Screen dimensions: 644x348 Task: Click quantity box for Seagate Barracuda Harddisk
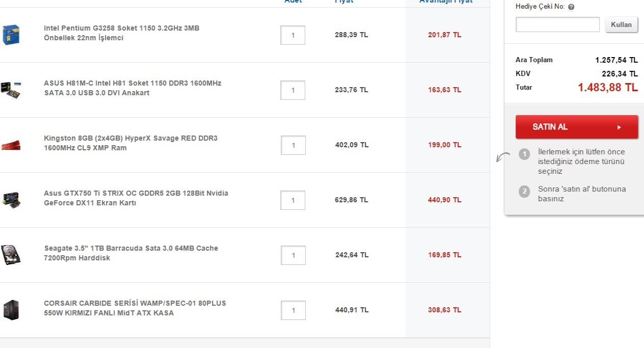[x=293, y=255]
